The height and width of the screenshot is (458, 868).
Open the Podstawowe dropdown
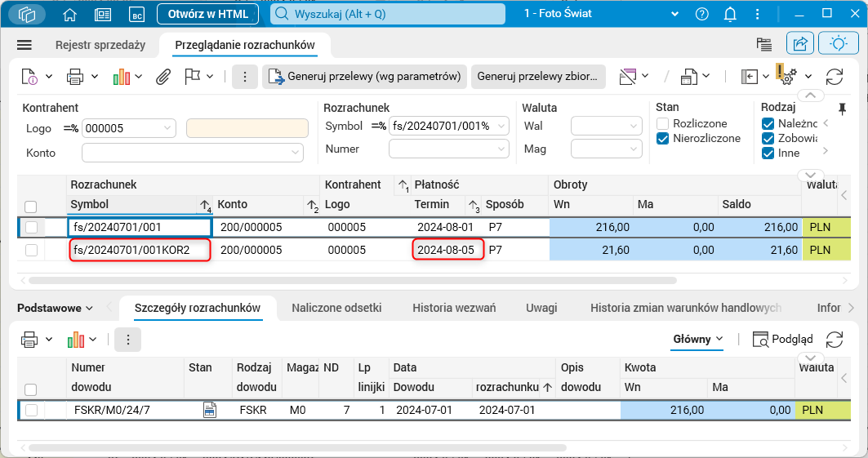tap(55, 308)
